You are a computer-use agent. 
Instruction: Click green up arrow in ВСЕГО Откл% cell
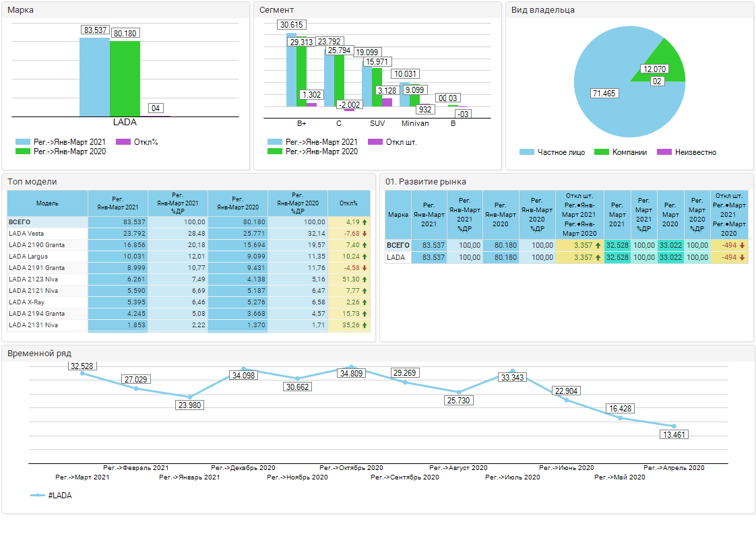point(365,222)
